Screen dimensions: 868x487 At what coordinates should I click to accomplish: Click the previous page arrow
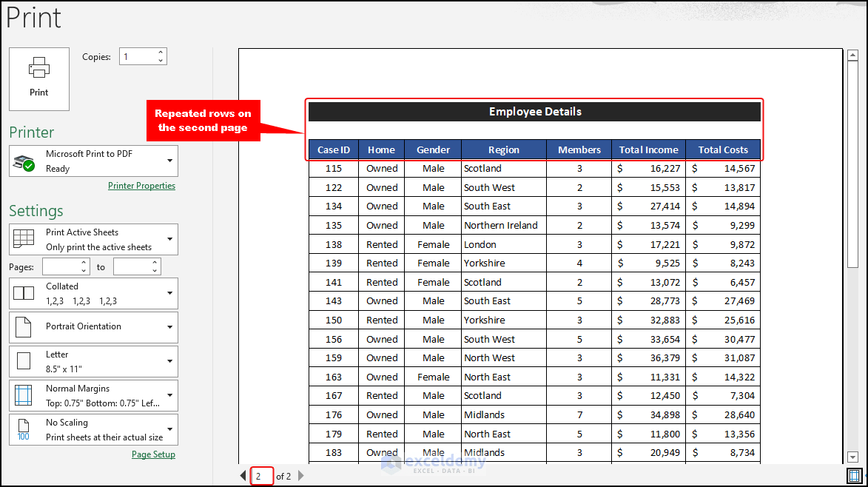(x=243, y=476)
